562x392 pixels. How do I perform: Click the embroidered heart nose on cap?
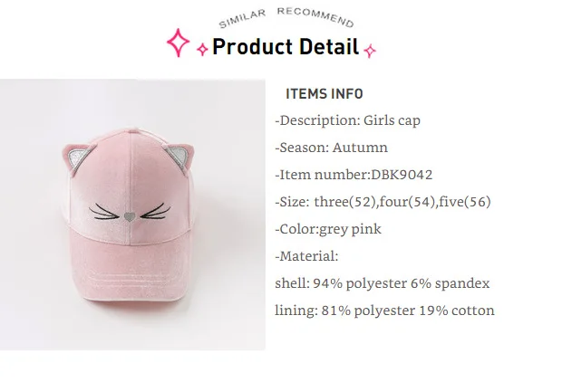(x=129, y=216)
